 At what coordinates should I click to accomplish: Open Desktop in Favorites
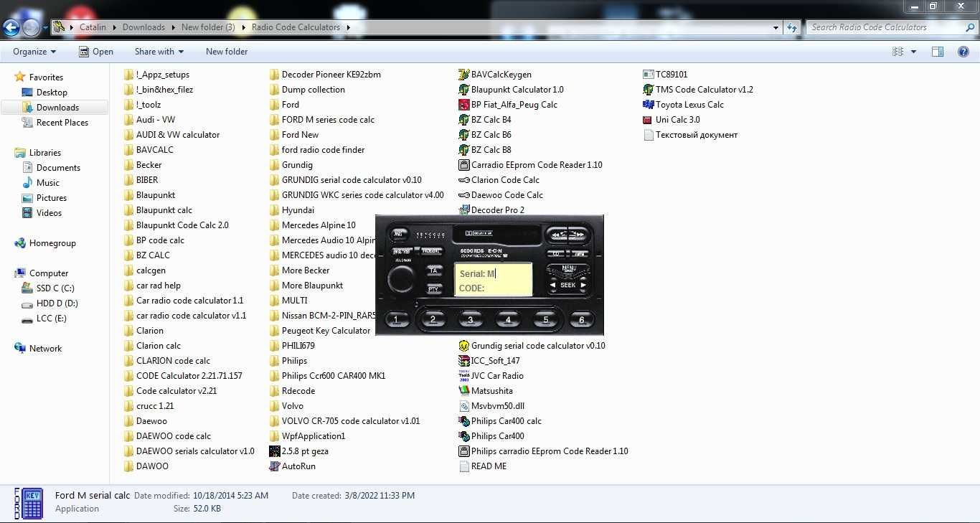pos(52,93)
